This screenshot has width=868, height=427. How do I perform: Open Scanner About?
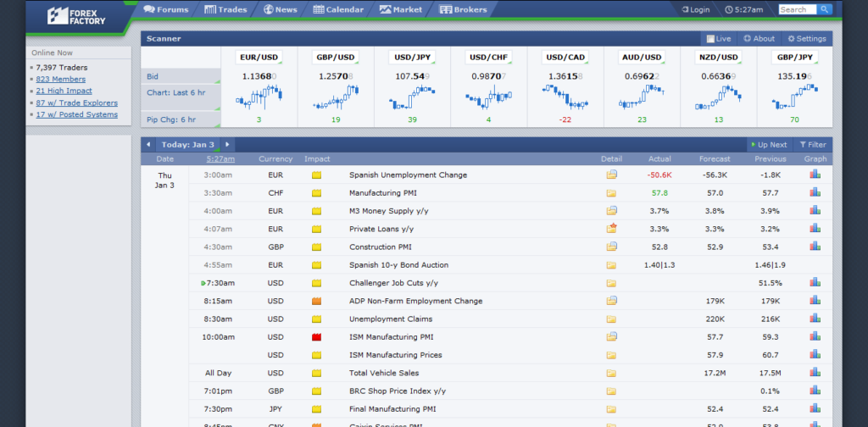point(759,39)
